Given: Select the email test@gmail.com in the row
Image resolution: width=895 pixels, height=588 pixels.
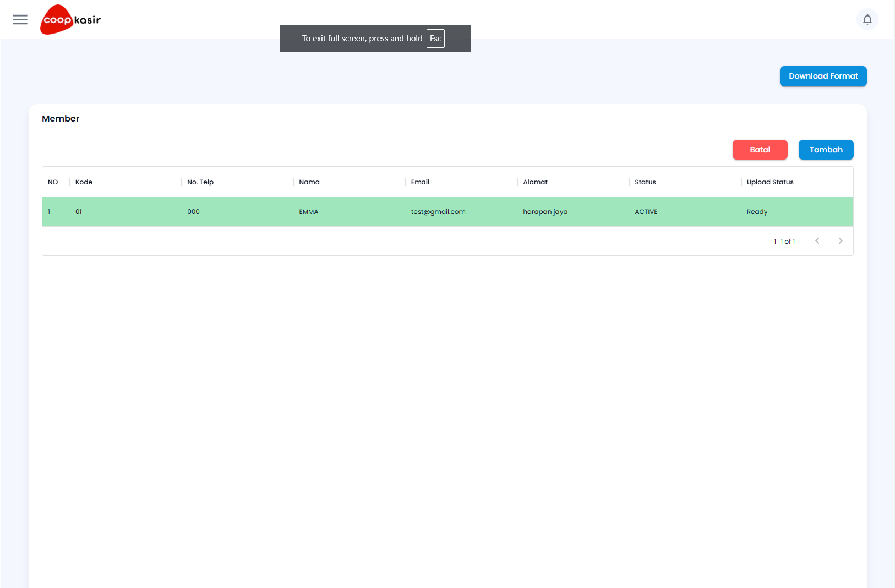Looking at the screenshot, I should pos(438,211).
